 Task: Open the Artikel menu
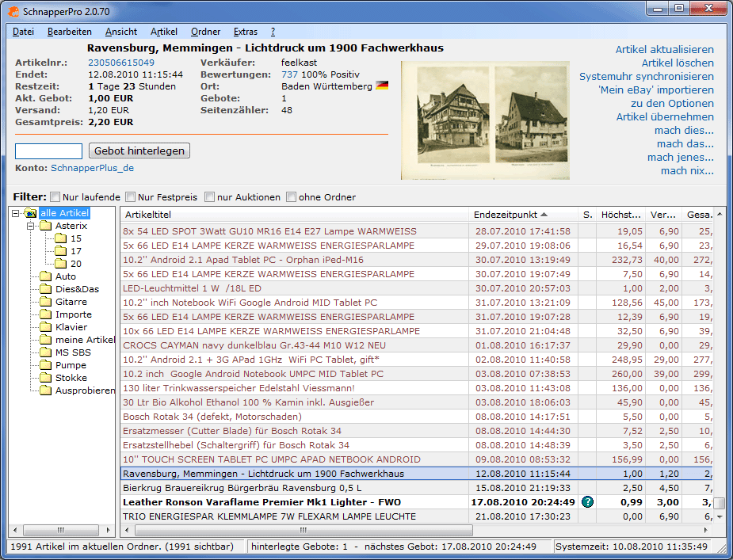163,32
